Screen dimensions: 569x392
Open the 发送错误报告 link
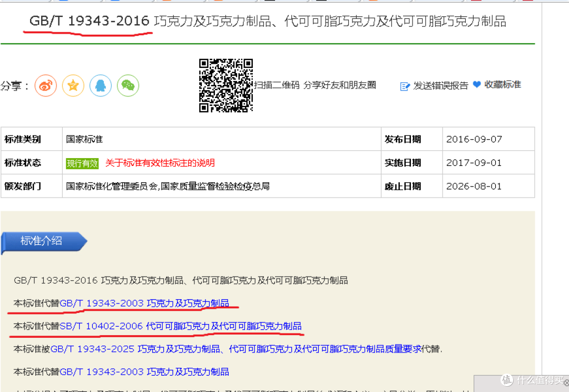pyautogui.click(x=440, y=86)
